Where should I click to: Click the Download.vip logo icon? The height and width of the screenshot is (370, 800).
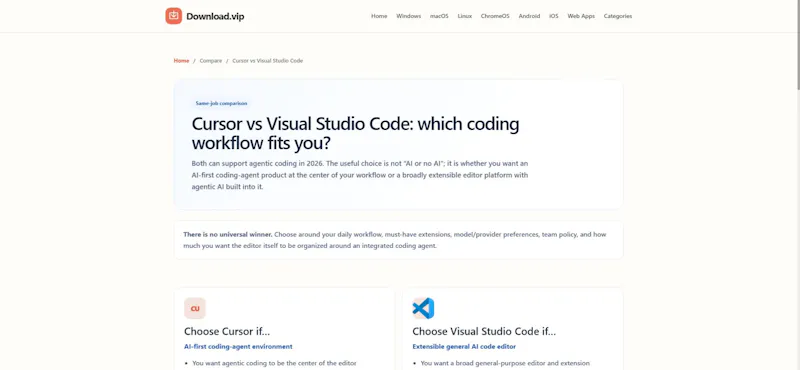coord(173,16)
